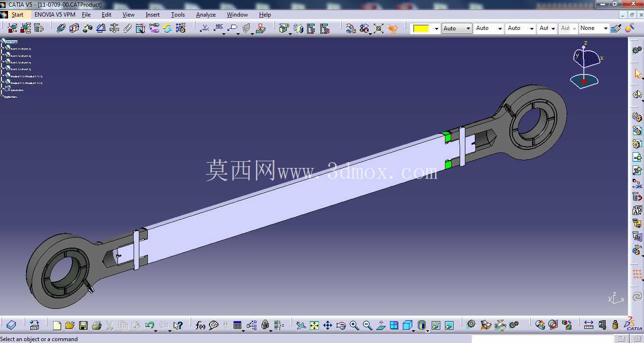Screen dimensions: 644x343
Task: Open the Start menu
Action: [x=18, y=15]
